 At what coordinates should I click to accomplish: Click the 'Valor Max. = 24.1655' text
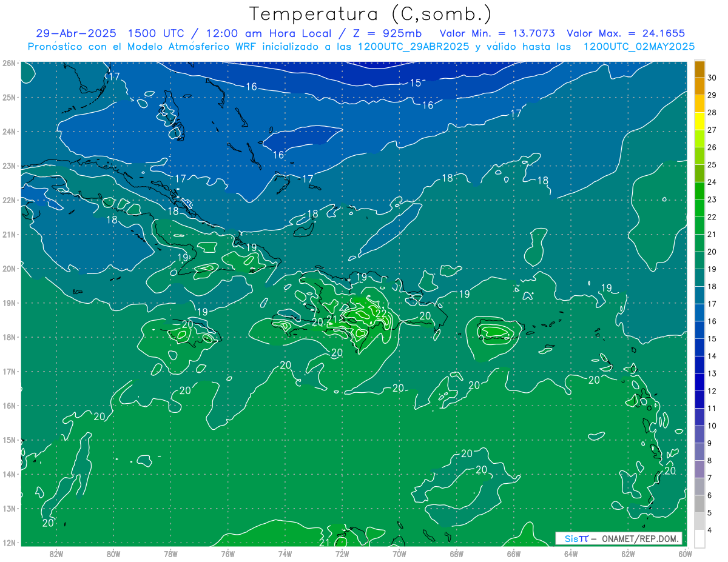[625, 33]
